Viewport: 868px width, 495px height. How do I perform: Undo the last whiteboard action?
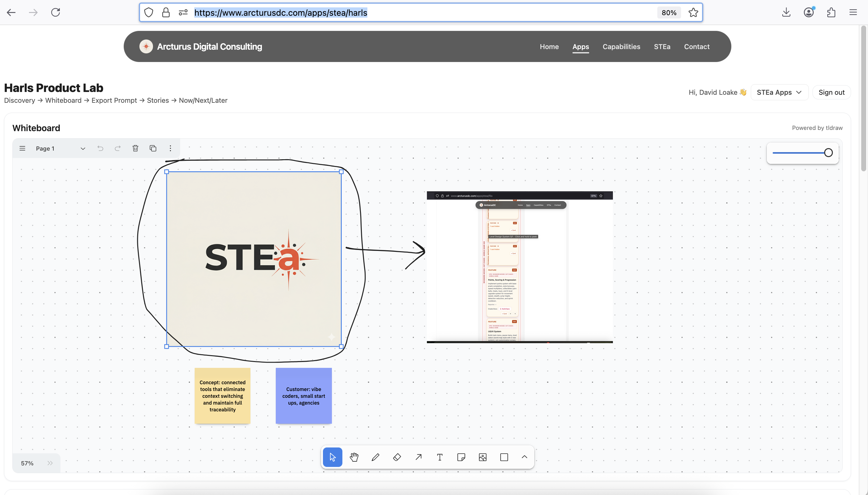[100, 148]
